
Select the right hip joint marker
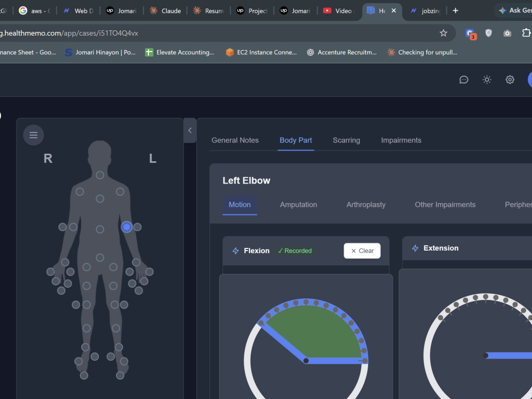pos(87,267)
